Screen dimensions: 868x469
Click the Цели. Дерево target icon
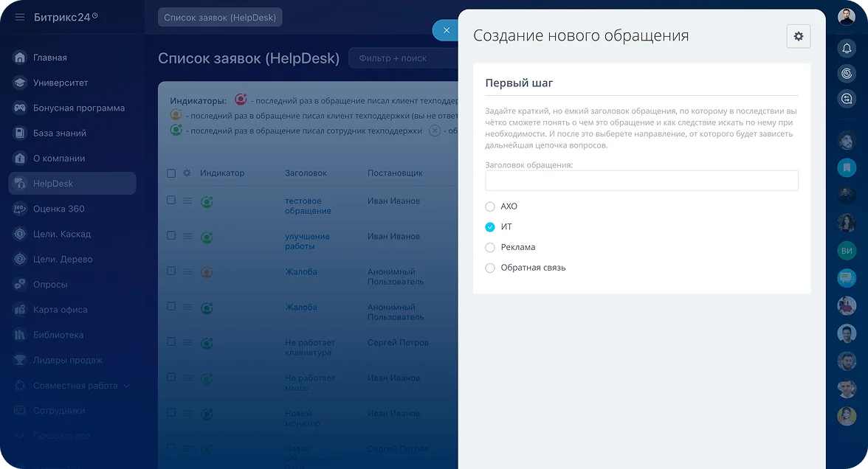coord(20,259)
